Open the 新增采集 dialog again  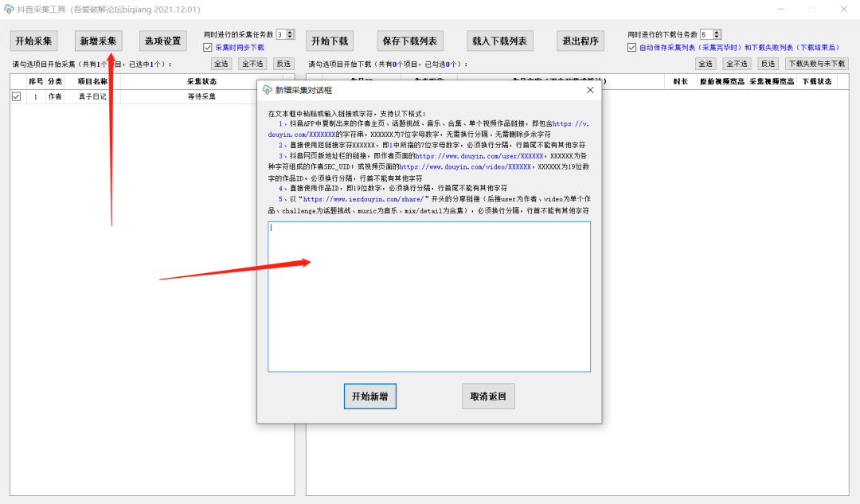tap(97, 40)
